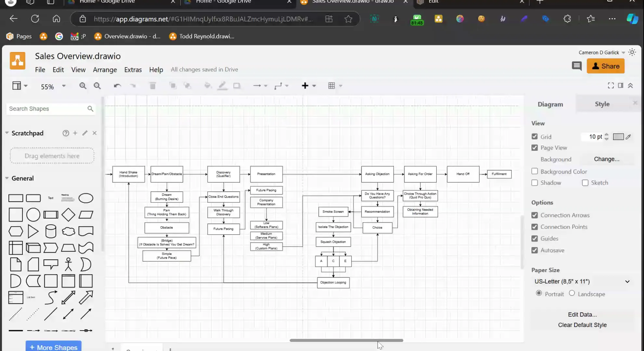This screenshot has width=644, height=351.
Task: Click the Edit Data... button
Action: [582, 314]
